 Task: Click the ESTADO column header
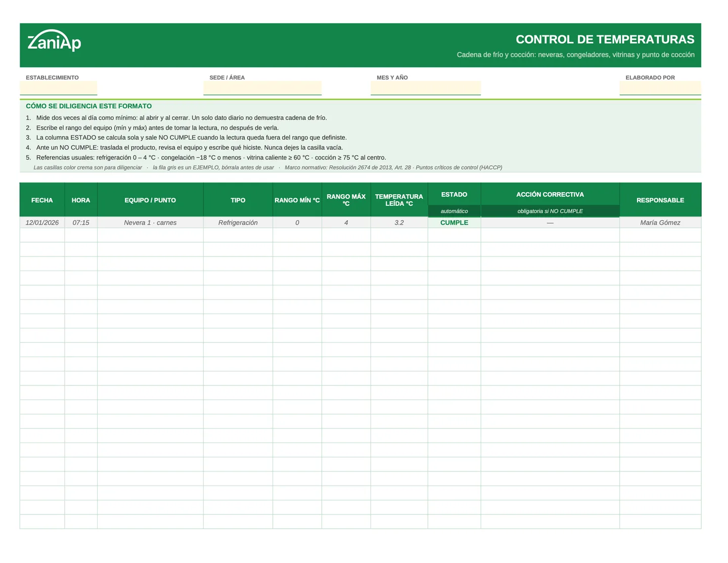454,194
